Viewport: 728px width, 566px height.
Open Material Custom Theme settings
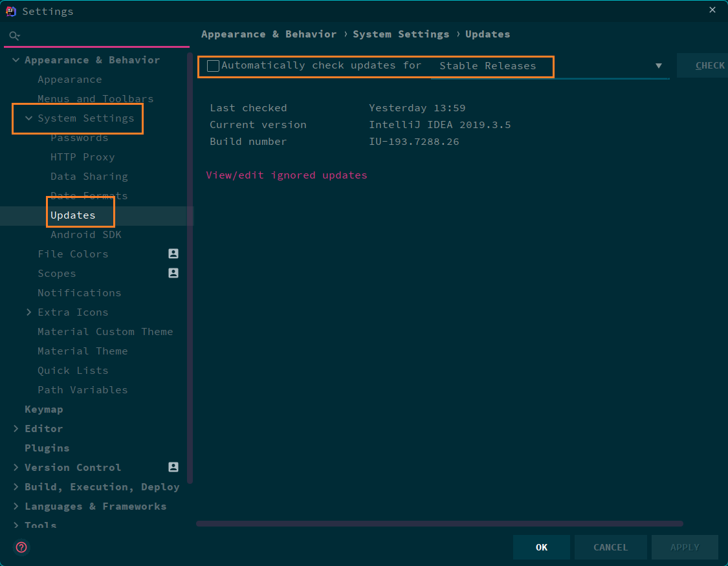[105, 332]
